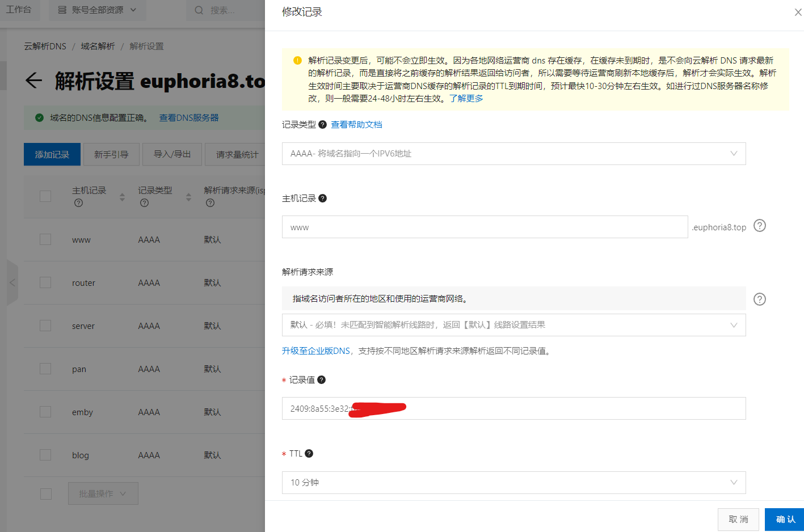Click sort arrows in 主机记录 column header
The height and width of the screenshot is (532, 804).
tap(122, 197)
